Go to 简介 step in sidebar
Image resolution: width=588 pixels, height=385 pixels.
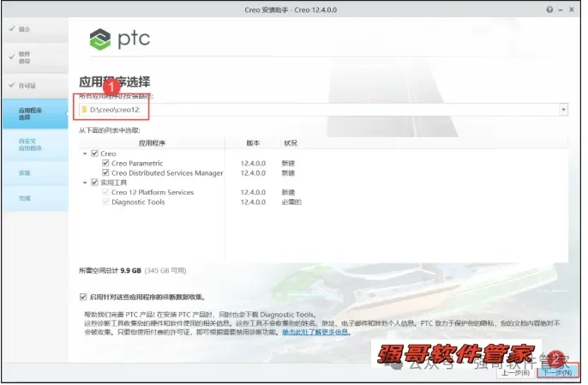click(35, 29)
